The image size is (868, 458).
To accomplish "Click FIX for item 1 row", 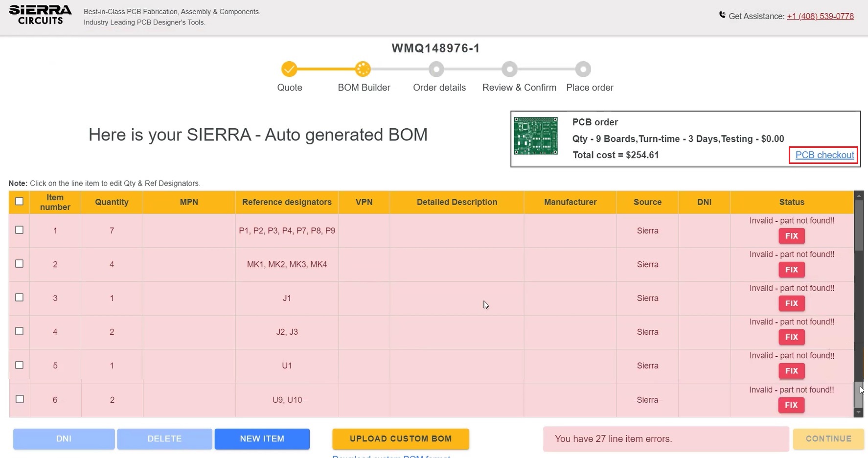I will tap(792, 236).
